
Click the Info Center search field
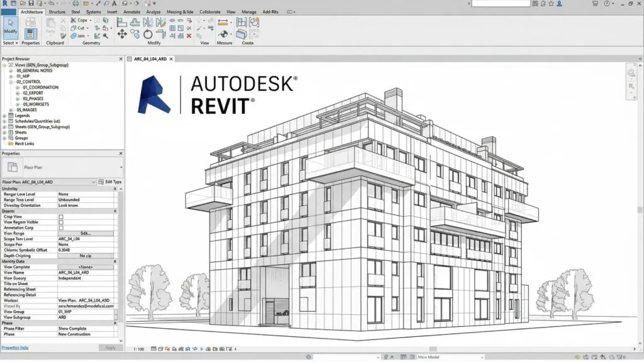(501, 3)
